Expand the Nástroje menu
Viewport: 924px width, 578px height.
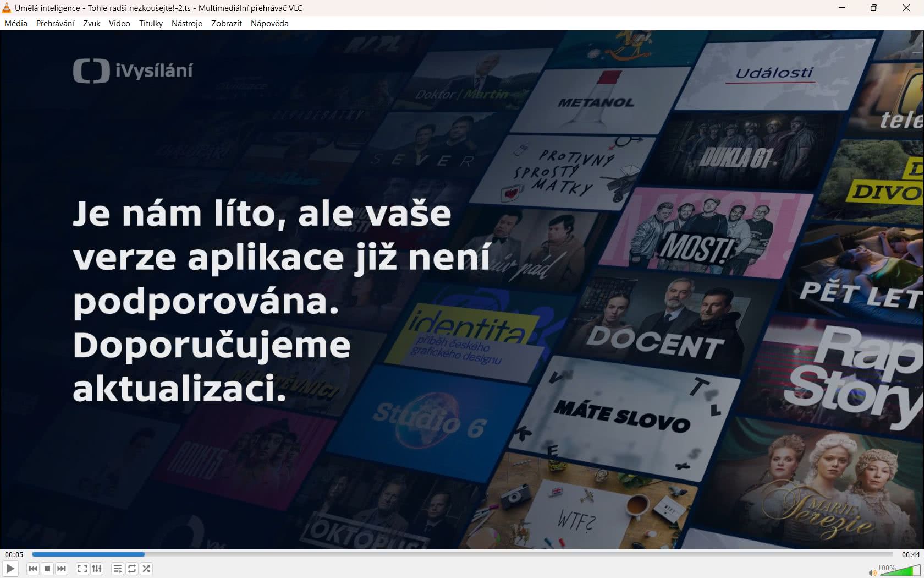(x=186, y=24)
